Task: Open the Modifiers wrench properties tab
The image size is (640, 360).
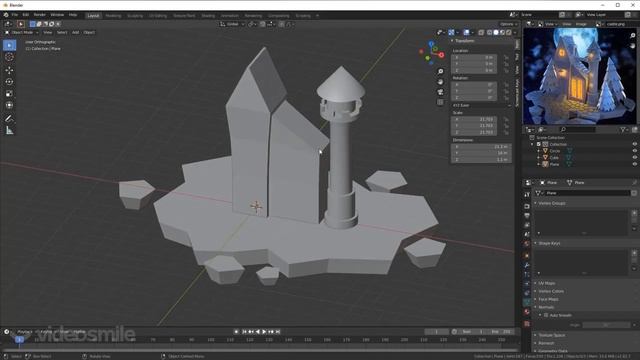Action: pos(527,265)
